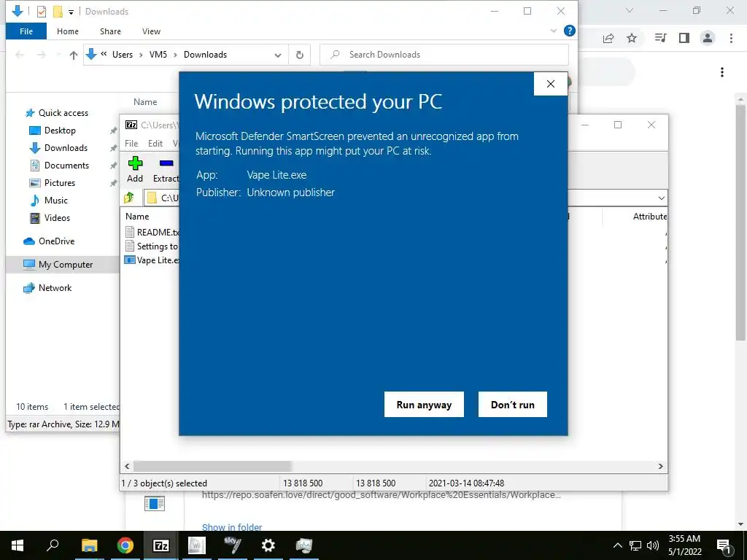Click Don't run button
The image size is (747, 560).
point(513,404)
